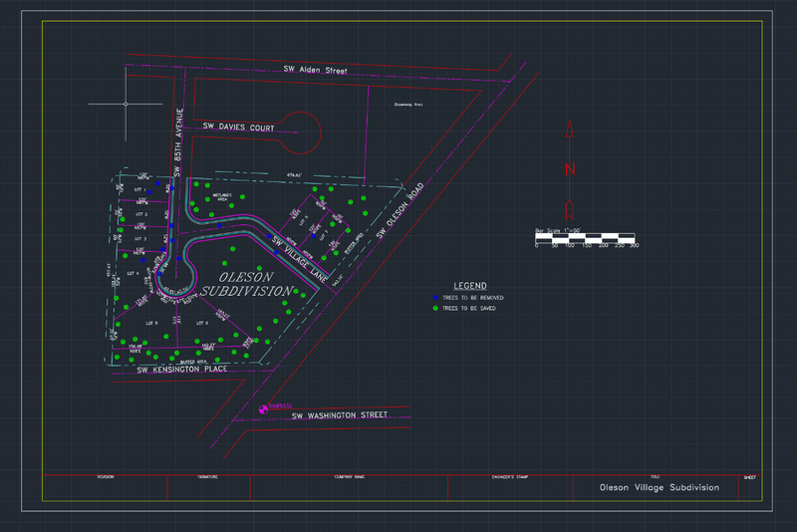797x532 pixels.
Task: Select the checkered bar scale graphic
Action: (x=585, y=238)
